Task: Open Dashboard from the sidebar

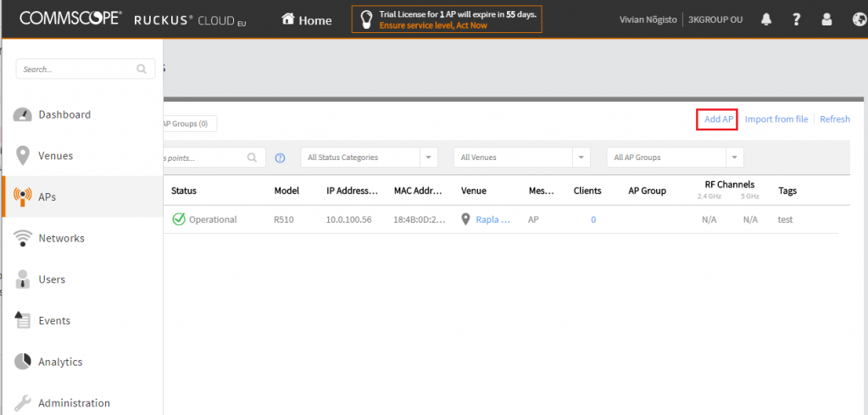Action: (x=64, y=114)
